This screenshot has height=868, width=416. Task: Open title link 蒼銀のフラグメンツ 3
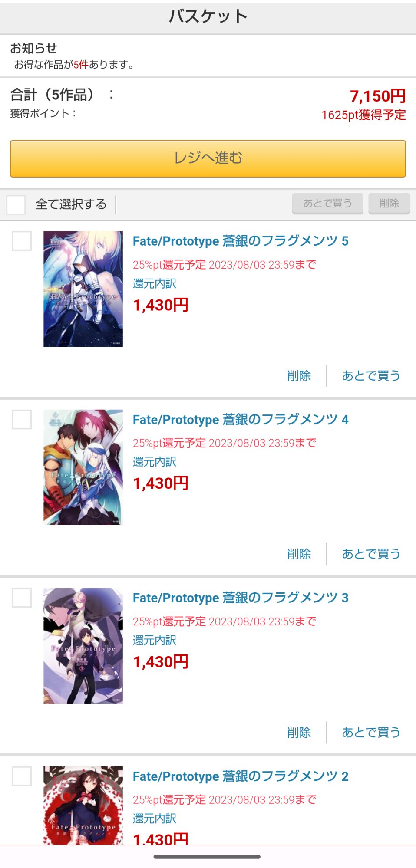tap(241, 598)
